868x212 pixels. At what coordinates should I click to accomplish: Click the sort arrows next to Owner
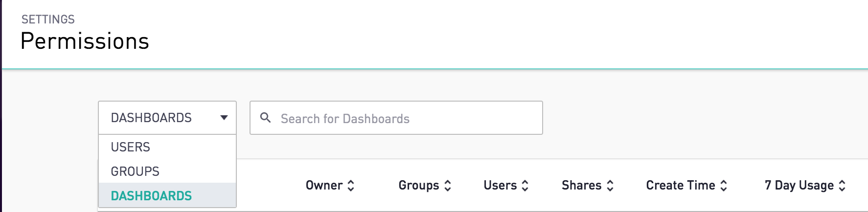click(x=351, y=186)
